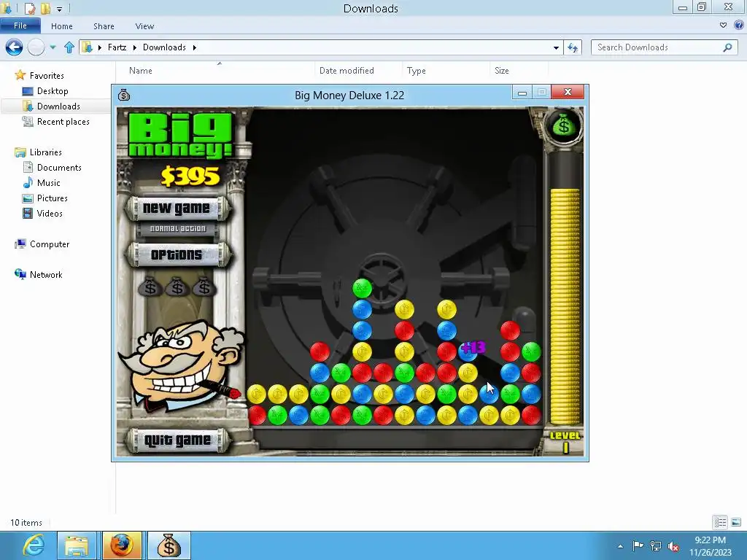Open quick access toolbar customize dropdown
The height and width of the screenshot is (560, 747).
coord(59,9)
